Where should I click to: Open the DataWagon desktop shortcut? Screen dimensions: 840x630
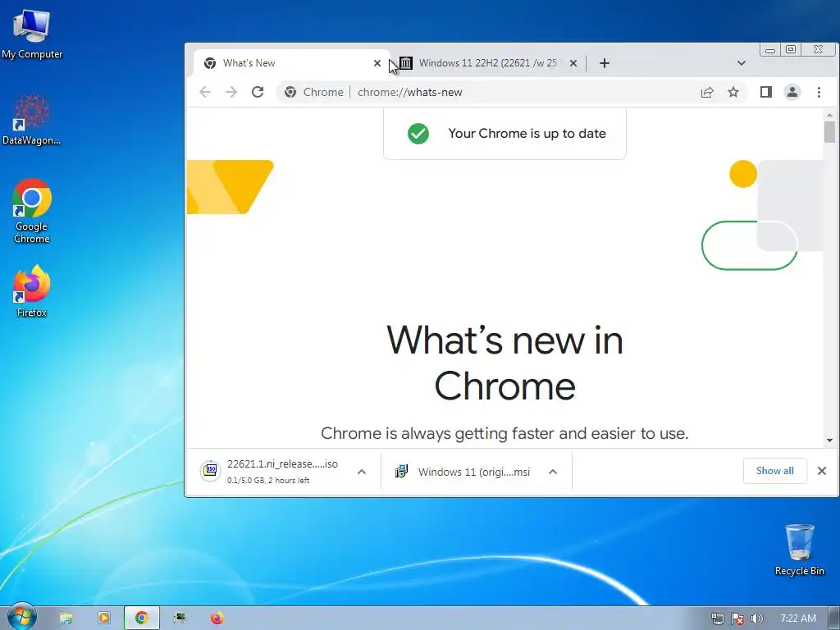[32, 120]
